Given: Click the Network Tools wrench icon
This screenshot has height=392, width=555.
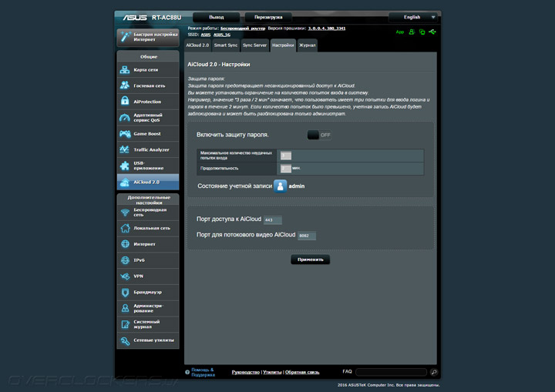Looking at the screenshot, I should [x=125, y=340].
